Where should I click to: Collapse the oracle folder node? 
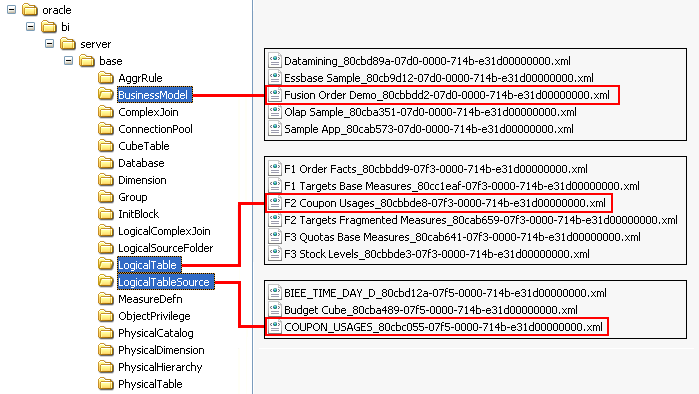12,9
